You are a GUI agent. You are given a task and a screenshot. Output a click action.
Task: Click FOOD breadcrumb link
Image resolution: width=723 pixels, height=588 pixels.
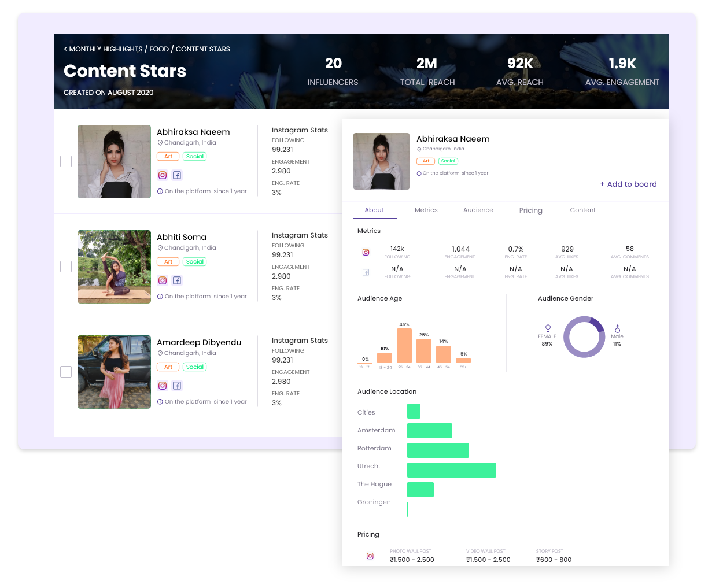(x=159, y=49)
